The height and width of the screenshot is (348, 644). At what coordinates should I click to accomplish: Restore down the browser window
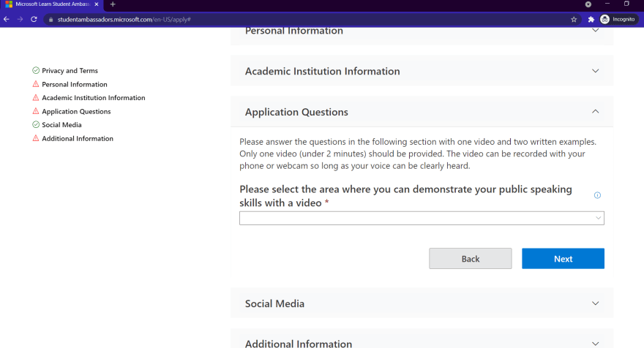626,4
